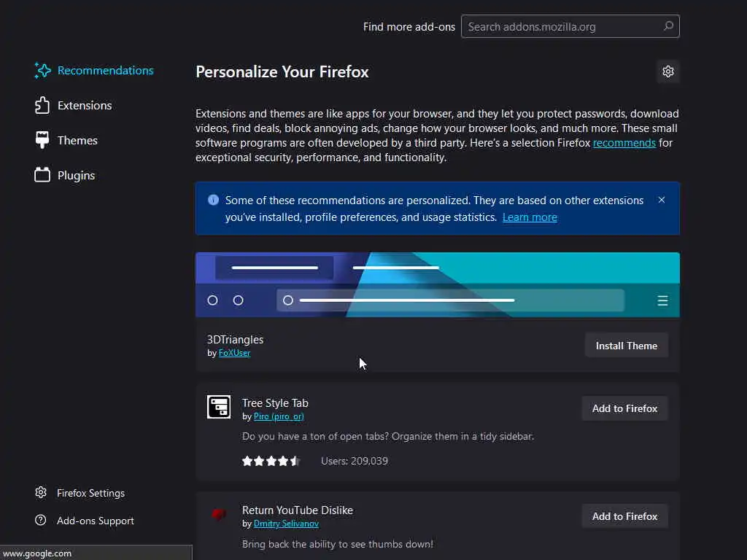Click the Return YouTube Dislike icon
Image resolution: width=747 pixels, height=560 pixels.
click(219, 514)
